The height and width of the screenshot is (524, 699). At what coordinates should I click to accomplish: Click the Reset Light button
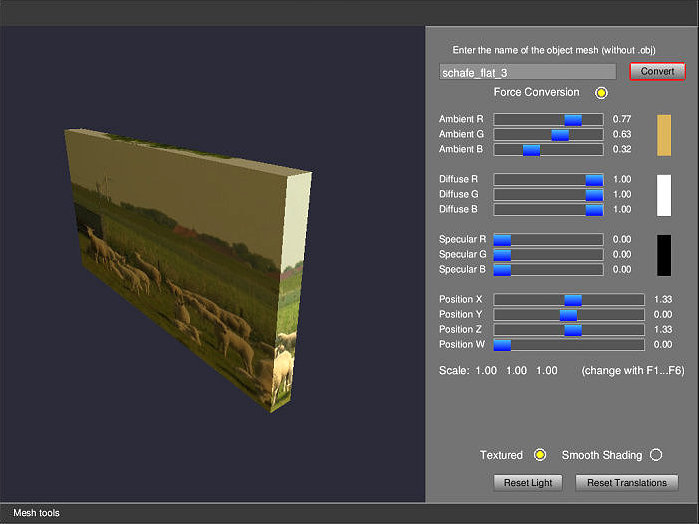coord(528,483)
